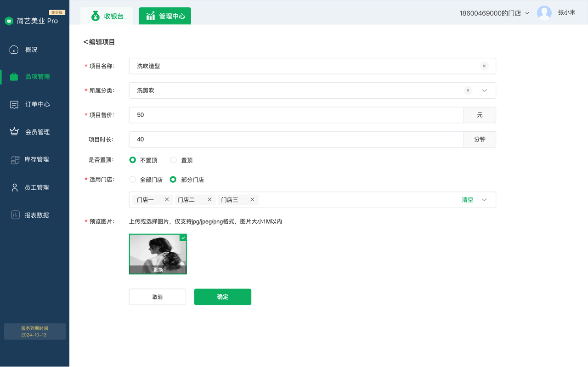Choose the 不置顶 radio button
Image resolution: width=588 pixels, height=367 pixels.
[133, 160]
